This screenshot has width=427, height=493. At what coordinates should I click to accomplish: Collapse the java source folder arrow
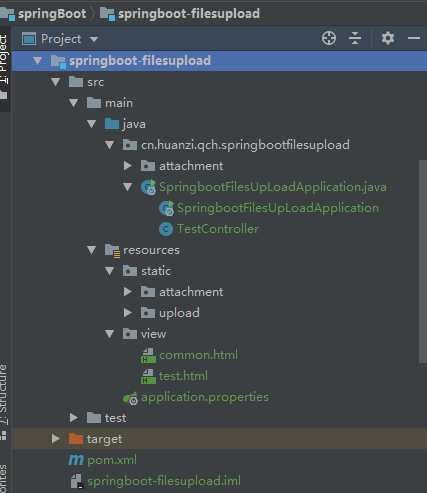92,124
